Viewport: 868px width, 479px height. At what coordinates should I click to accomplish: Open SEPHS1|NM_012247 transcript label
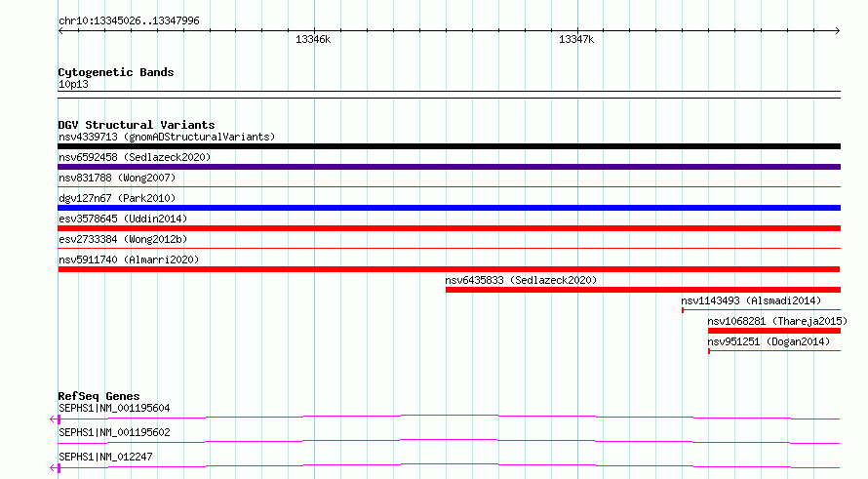105,457
